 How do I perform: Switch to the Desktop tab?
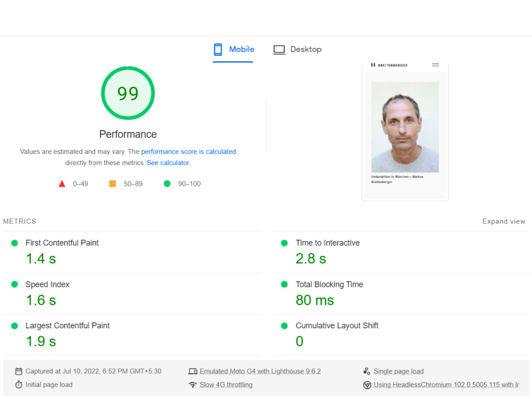(297, 49)
